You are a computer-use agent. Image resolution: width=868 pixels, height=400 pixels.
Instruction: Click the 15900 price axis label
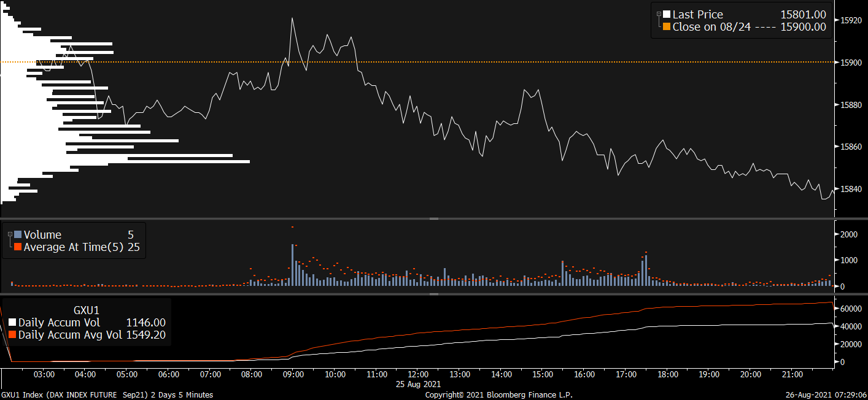851,63
